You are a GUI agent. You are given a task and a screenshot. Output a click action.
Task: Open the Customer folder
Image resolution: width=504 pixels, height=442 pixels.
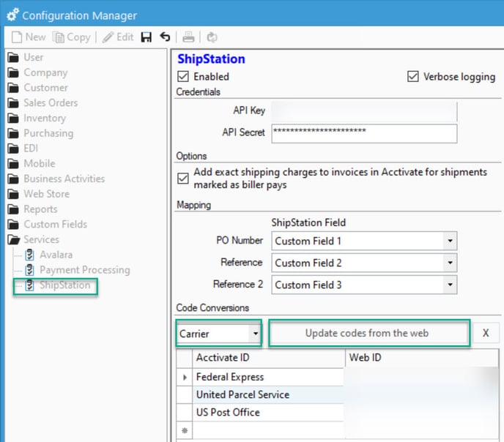coord(37,88)
